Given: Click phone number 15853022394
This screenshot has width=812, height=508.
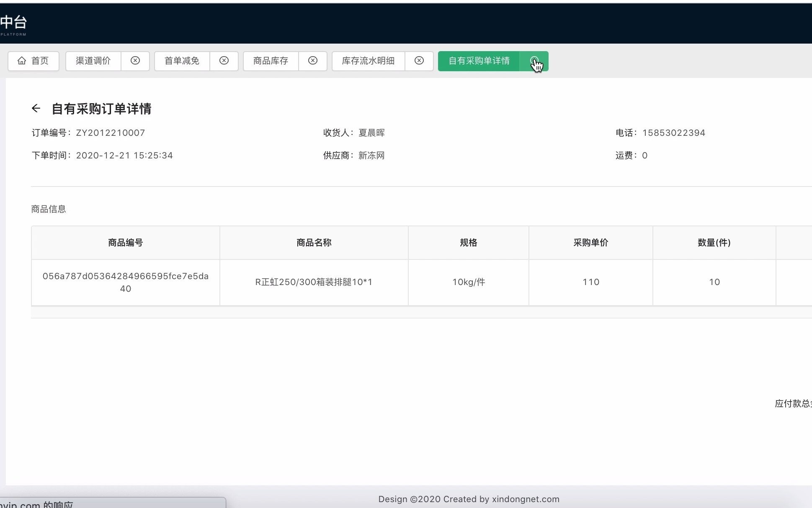Looking at the screenshot, I should tap(674, 133).
